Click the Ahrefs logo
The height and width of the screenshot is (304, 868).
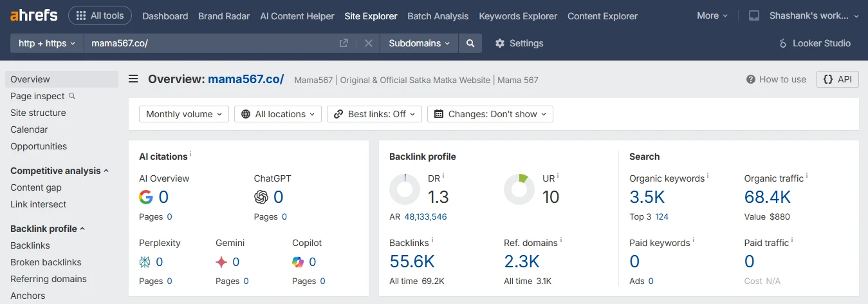pyautogui.click(x=34, y=15)
